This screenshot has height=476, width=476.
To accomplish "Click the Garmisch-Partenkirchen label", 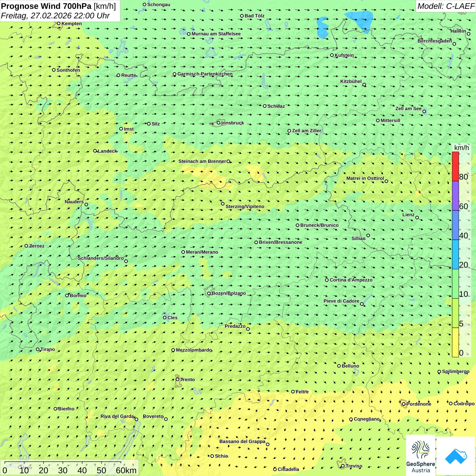I will [205, 74].
